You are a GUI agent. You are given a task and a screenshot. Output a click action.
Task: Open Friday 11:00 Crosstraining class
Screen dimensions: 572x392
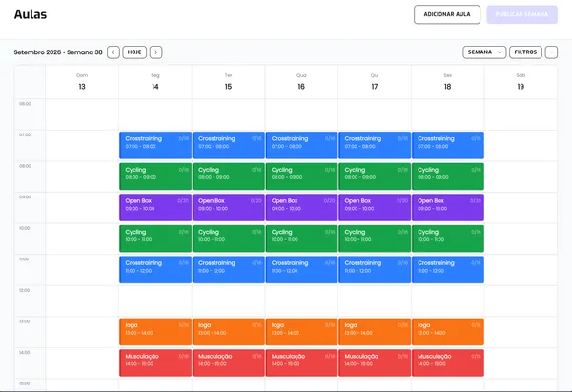pos(448,269)
